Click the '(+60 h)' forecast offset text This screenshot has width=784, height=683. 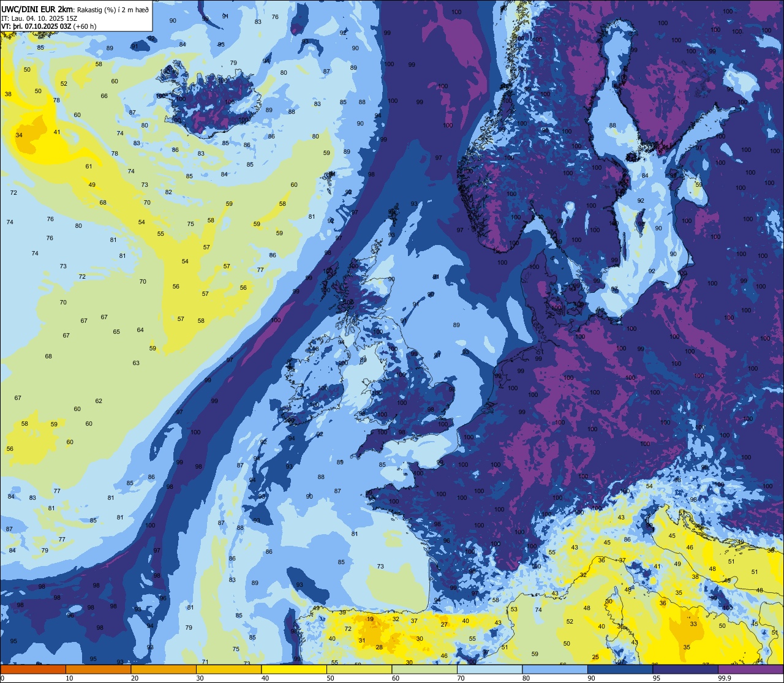click(85, 26)
